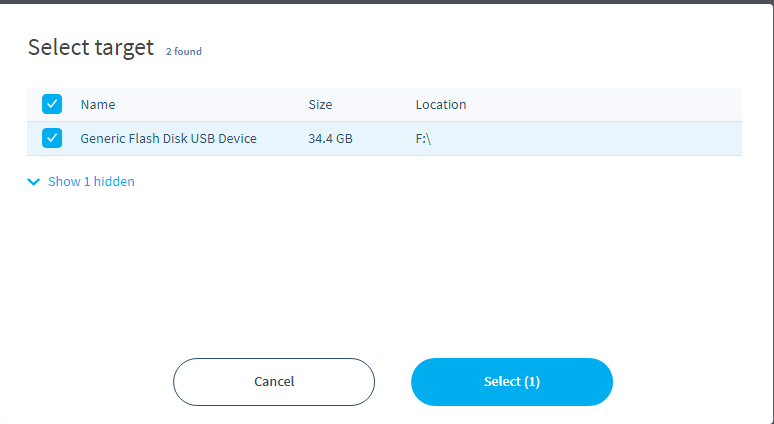774x424 pixels.
Task: Click the white checkmark icon in the table header
Action: [x=52, y=104]
